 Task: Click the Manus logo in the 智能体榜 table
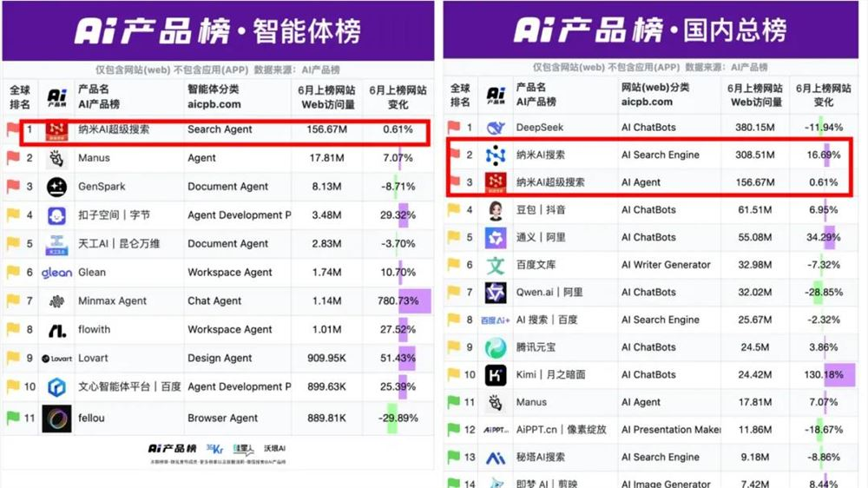click(56, 158)
